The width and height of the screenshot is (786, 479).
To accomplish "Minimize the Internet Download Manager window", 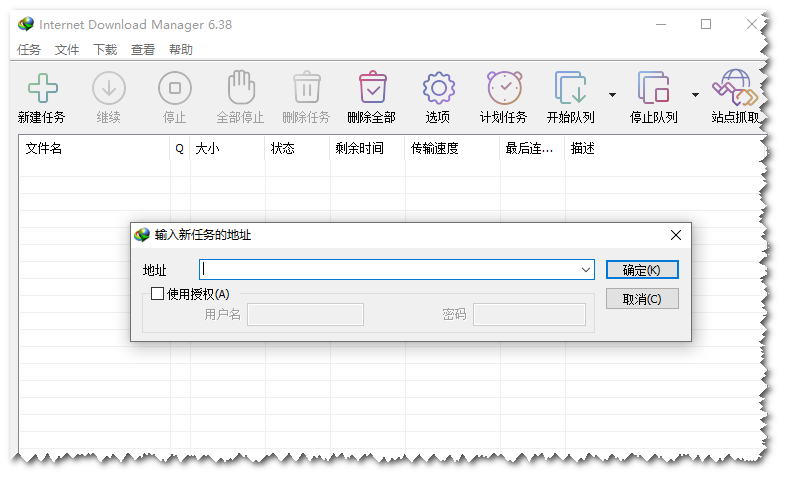I will point(661,24).
